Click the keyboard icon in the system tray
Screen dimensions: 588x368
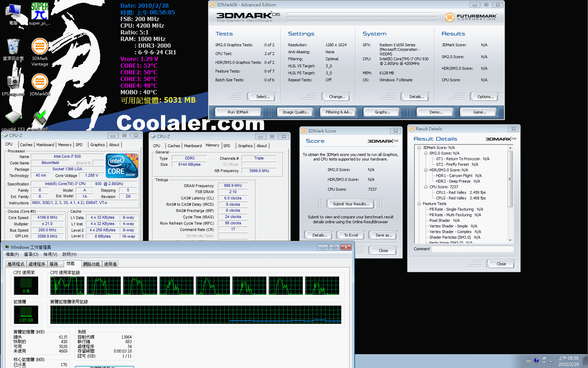pos(529,361)
